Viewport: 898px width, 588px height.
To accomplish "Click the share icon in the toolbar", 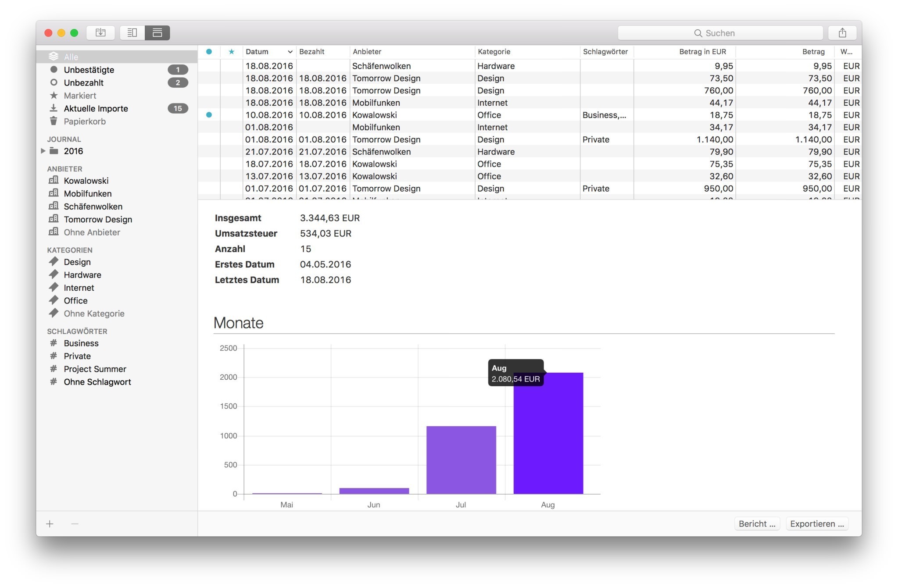I will [842, 33].
